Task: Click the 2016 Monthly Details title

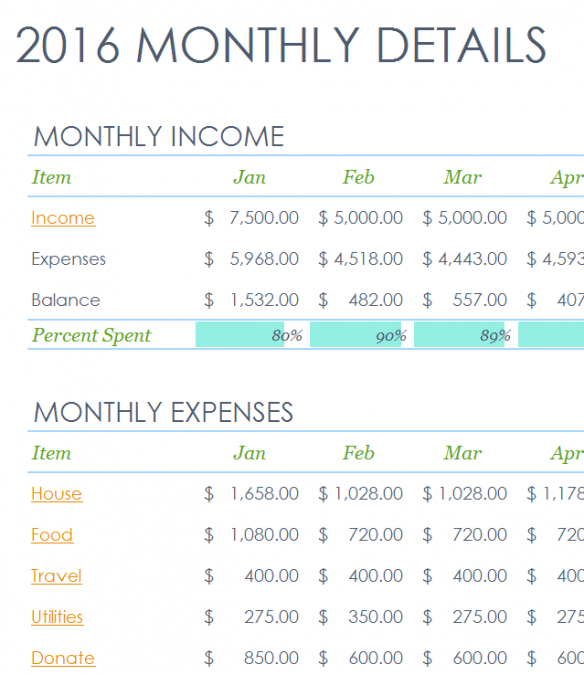Action: [x=281, y=45]
